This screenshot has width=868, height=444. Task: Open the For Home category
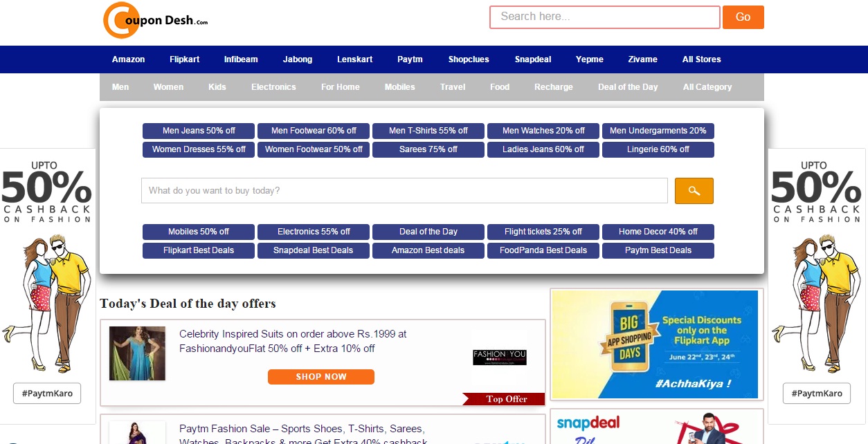tap(341, 87)
